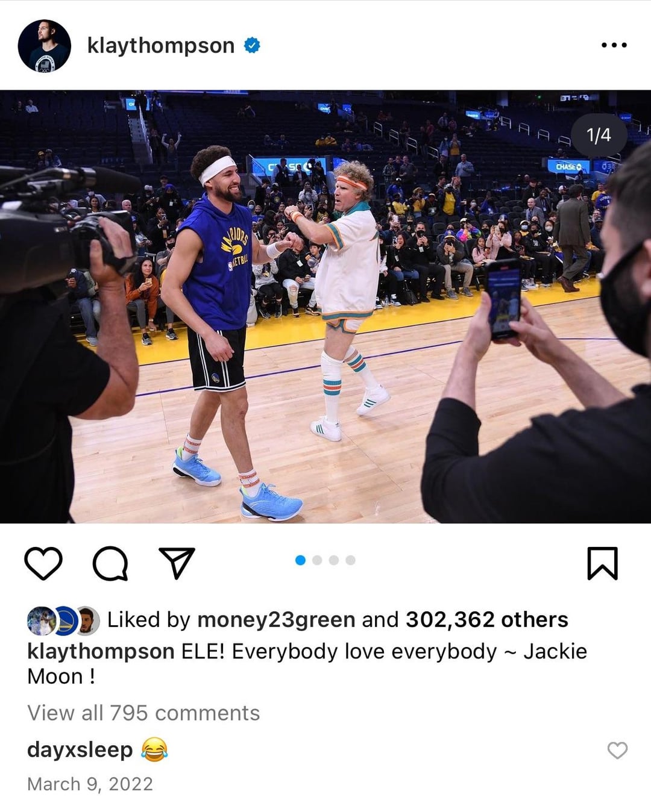The image size is (651, 812).
Task: Tap the klaythompson username in header
Action: [161, 45]
